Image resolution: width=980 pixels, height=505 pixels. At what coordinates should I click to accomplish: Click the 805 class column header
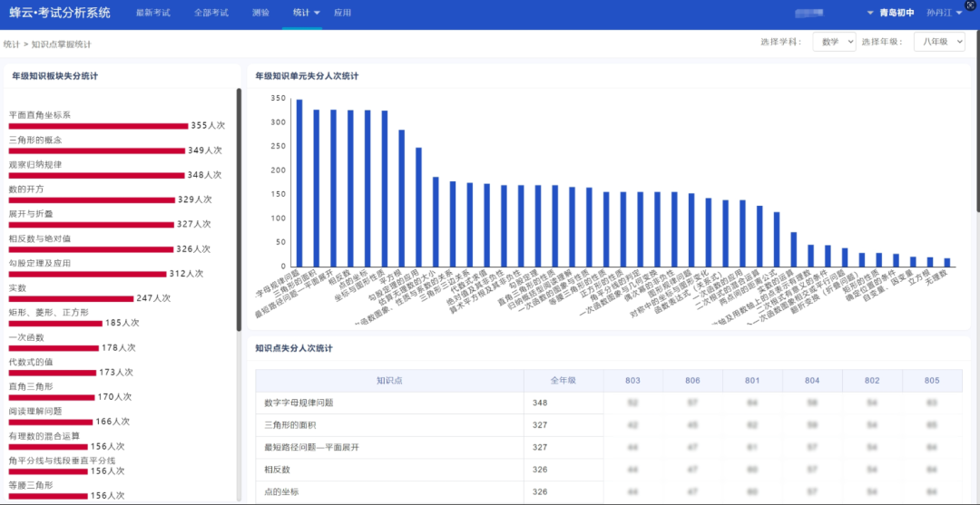[x=932, y=381]
